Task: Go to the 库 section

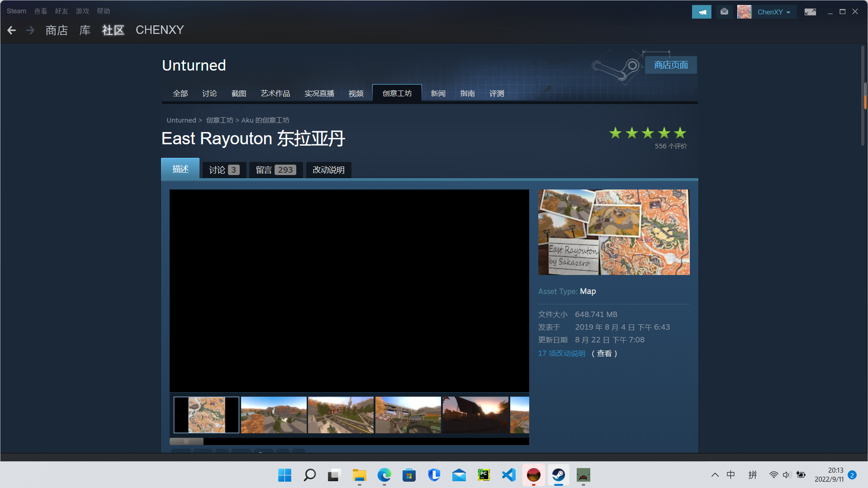Action: (85, 30)
